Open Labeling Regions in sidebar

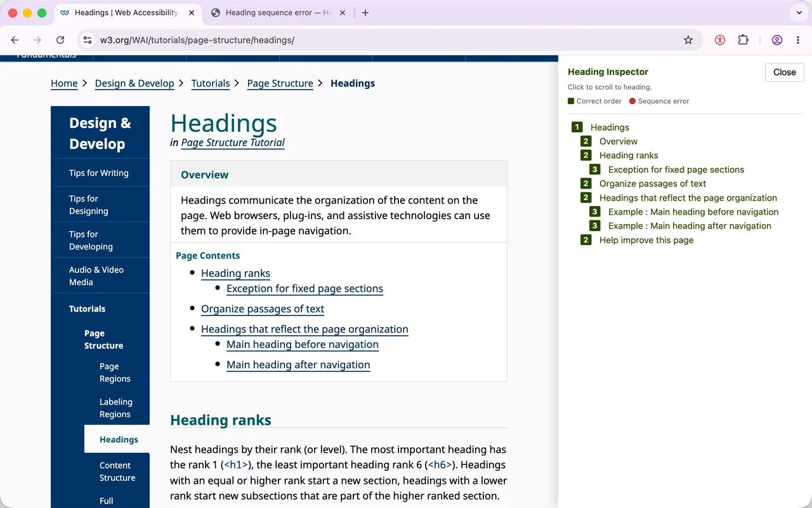(116, 408)
